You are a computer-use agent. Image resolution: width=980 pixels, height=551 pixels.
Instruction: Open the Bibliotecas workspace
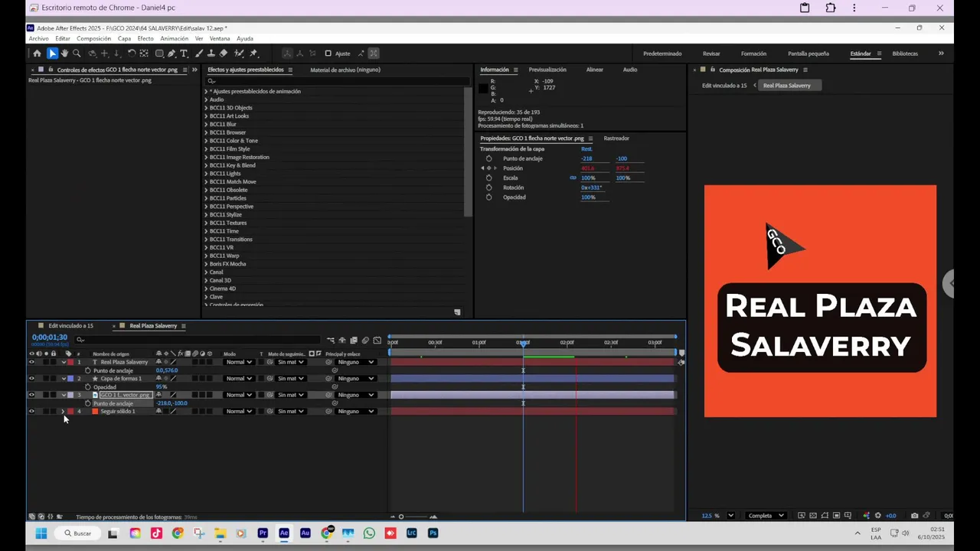point(905,54)
